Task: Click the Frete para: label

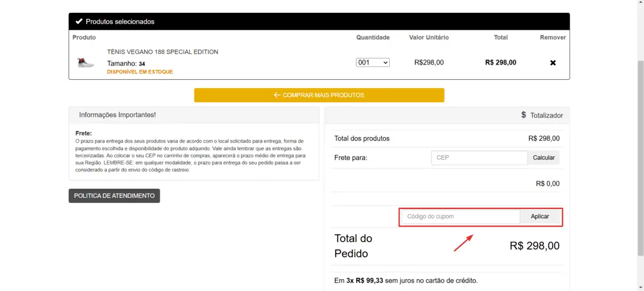Action: pyautogui.click(x=351, y=158)
